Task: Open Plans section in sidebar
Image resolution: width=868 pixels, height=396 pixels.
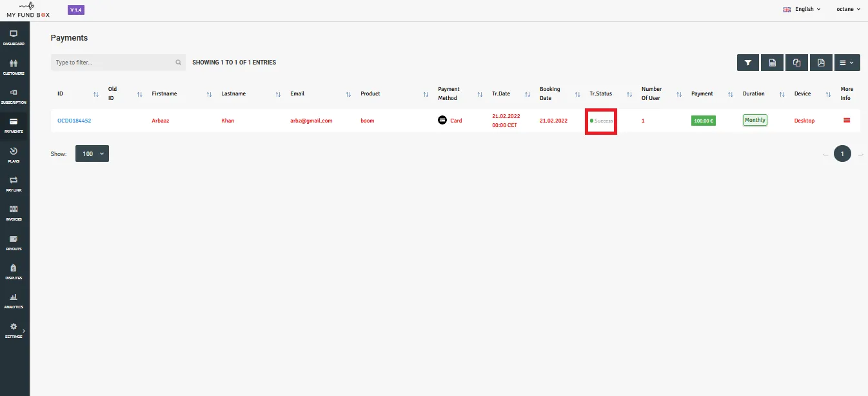Action: 14,155
